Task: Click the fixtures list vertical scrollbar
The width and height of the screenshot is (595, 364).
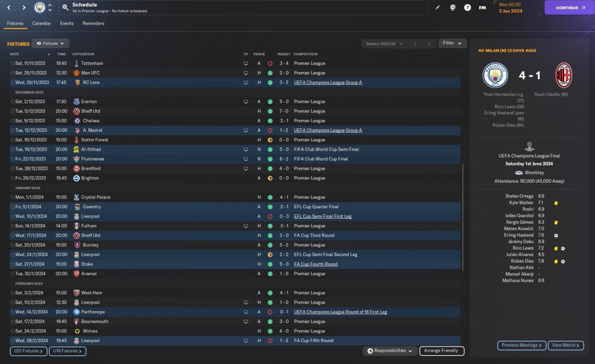Action: click(x=463, y=217)
